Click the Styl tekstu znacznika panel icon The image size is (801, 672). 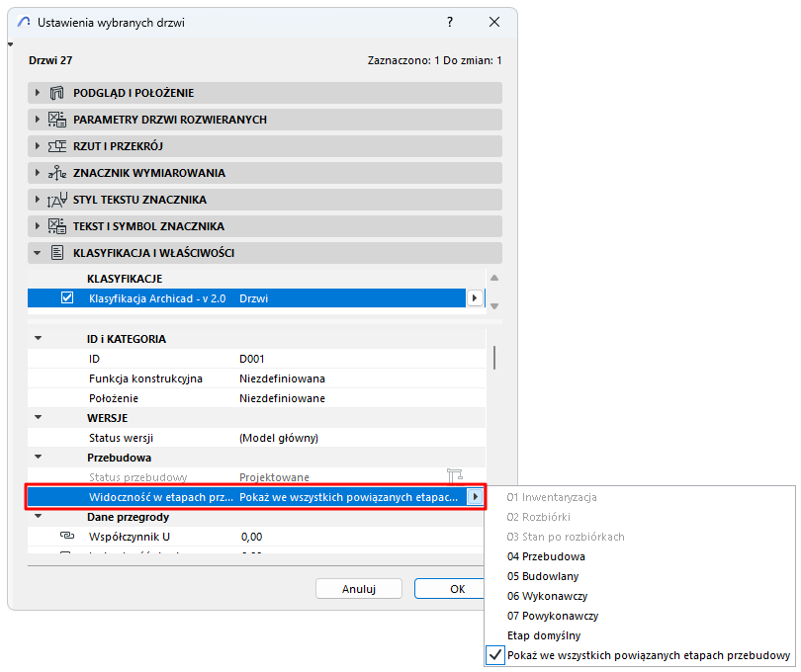pyautogui.click(x=56, y=200)
